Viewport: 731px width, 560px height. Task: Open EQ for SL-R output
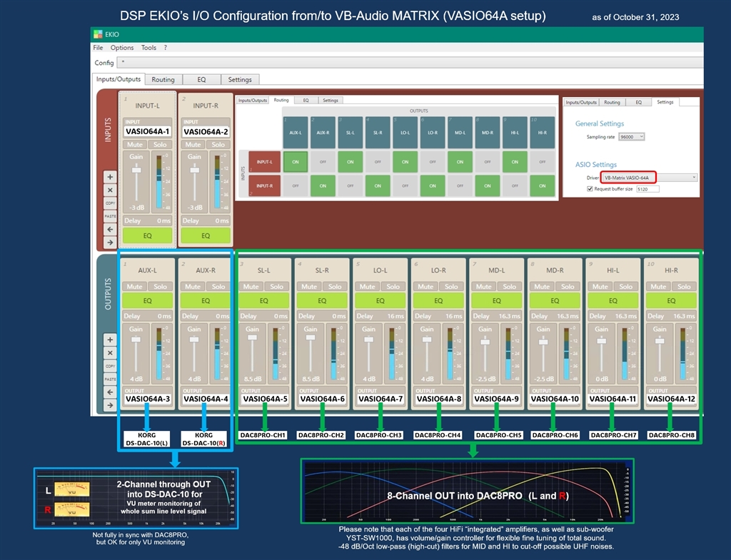[322, 301]
